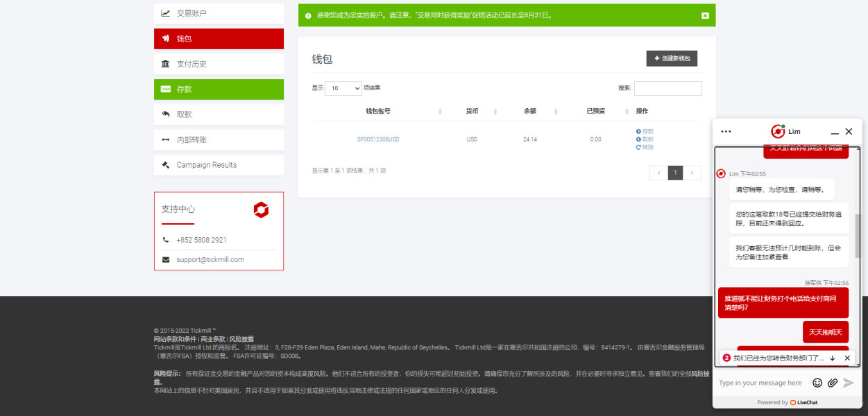
Task: Dismiss the green promotion notice
Action: [x=705, y=15]
